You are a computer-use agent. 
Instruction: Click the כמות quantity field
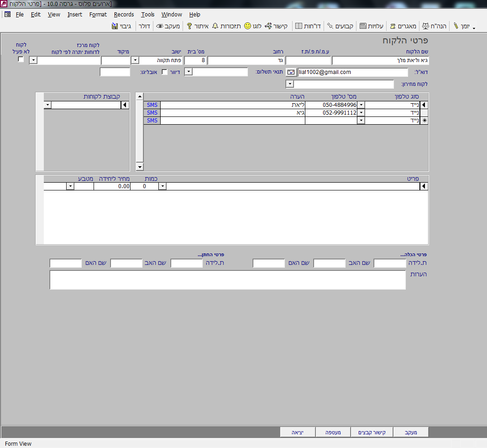(144, 186)
